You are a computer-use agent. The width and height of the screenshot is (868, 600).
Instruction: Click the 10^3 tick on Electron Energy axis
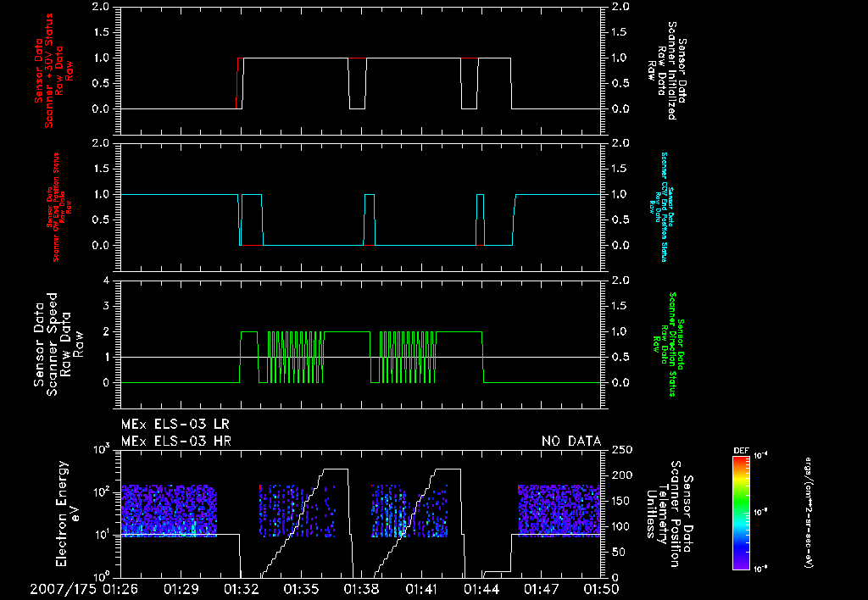(x=102, y=448)
